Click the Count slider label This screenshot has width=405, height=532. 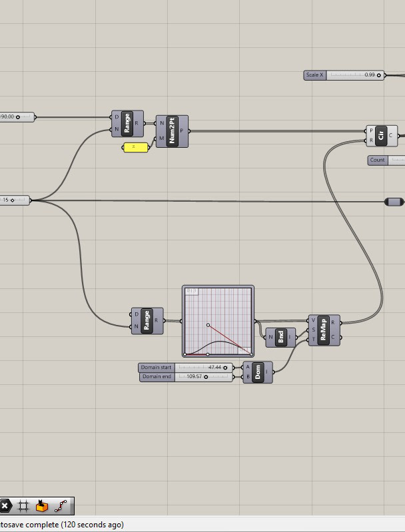pyautogui.click(x=378, y=160)
